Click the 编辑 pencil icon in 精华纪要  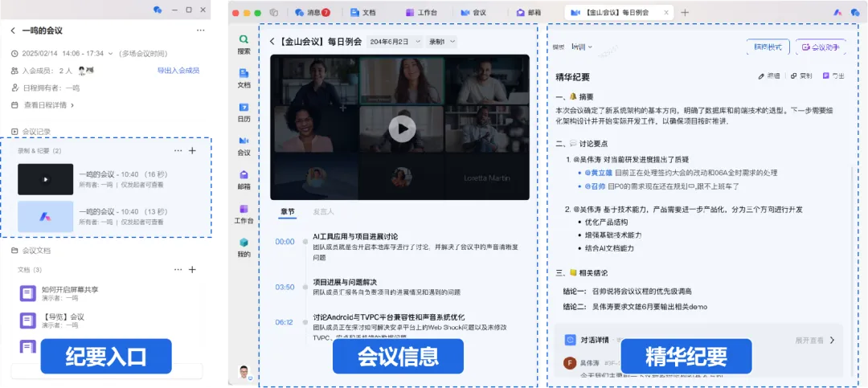(760, 76)
